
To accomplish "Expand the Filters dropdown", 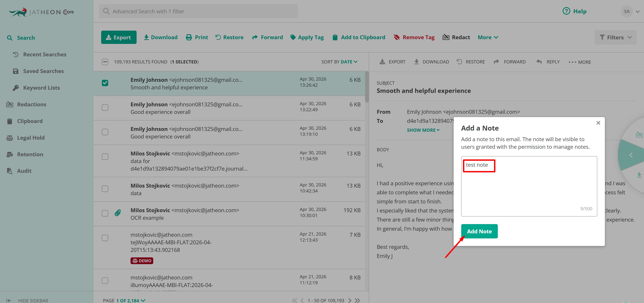I will (615, 37).
